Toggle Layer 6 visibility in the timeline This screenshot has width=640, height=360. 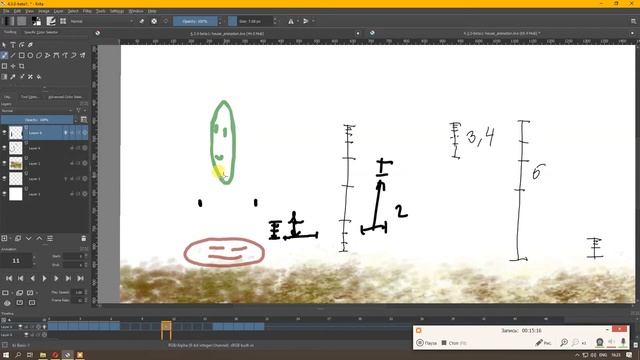20,327
